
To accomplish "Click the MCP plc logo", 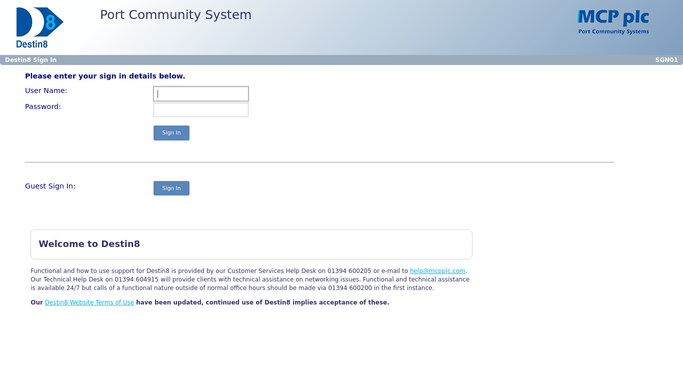I will coord(613,22).
